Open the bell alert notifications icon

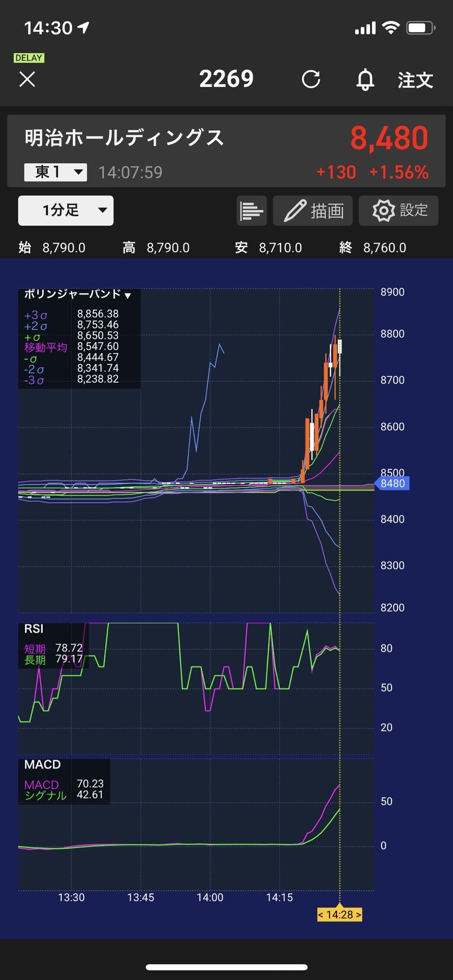coord(365,79)
